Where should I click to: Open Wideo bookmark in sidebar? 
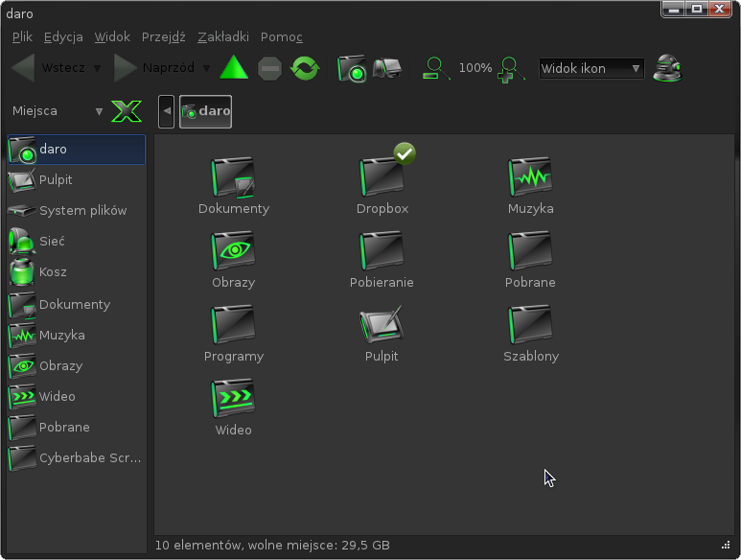77,396
